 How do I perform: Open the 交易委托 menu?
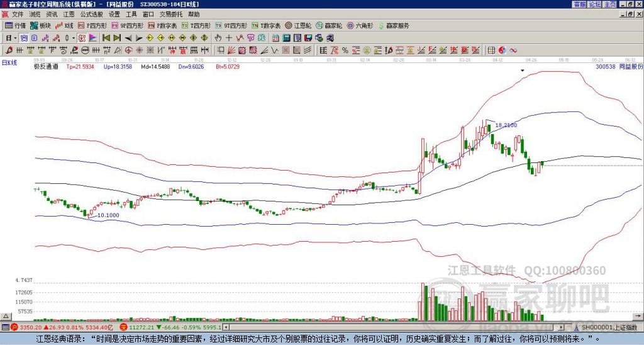[x=171, y=14]
